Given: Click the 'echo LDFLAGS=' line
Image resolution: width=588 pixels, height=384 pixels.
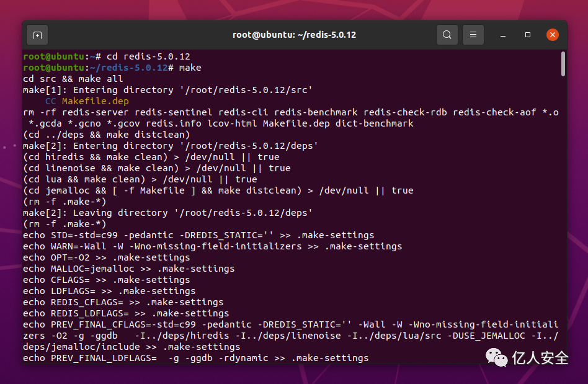Looking at the screenshot, I should (109, 291).
